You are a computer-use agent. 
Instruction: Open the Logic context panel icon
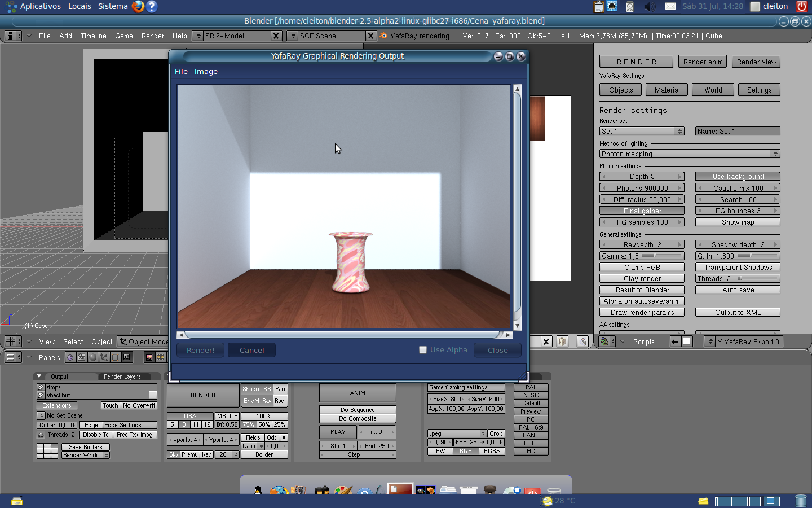pos(70,357)
